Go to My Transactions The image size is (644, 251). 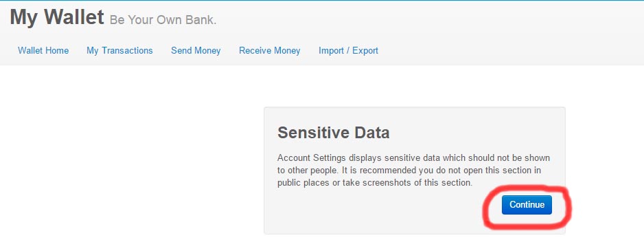(x=119, y=51)
